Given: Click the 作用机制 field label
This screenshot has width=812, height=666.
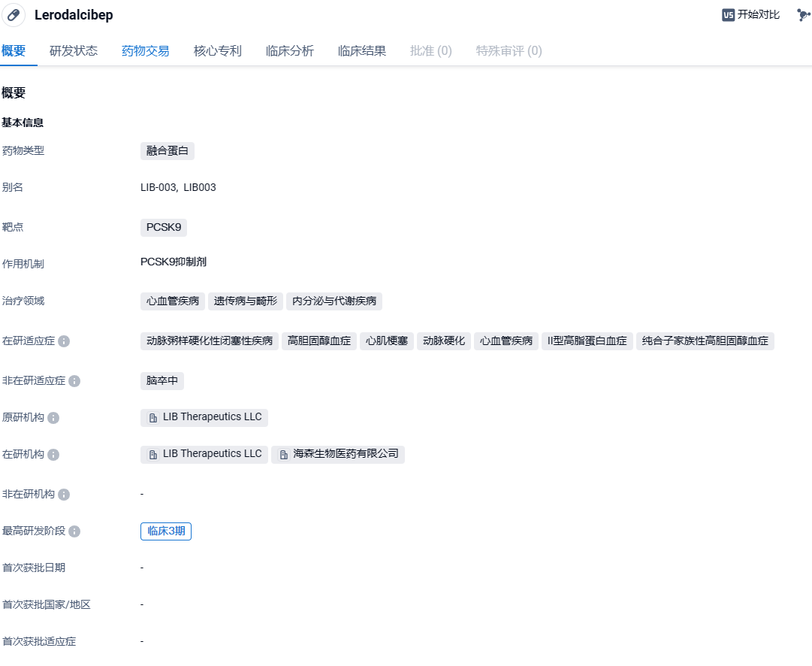Looking at the screenshot, I should click(x=23, y=265).
